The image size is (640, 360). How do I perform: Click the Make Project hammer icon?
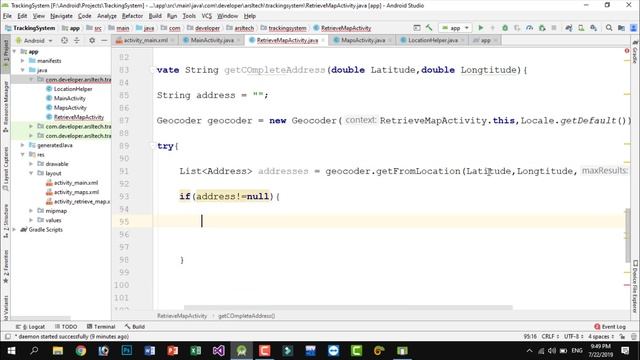429,28
